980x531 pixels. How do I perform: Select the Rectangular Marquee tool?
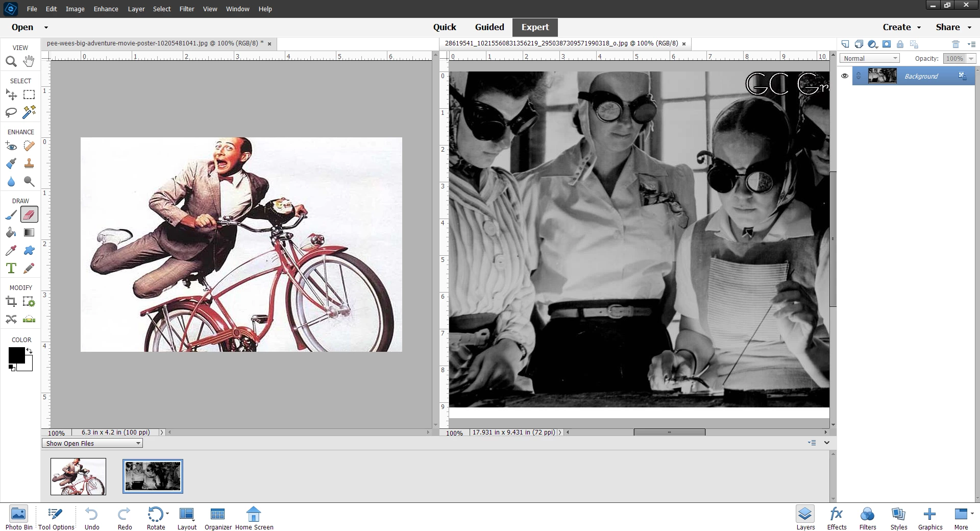pos(29,95)
